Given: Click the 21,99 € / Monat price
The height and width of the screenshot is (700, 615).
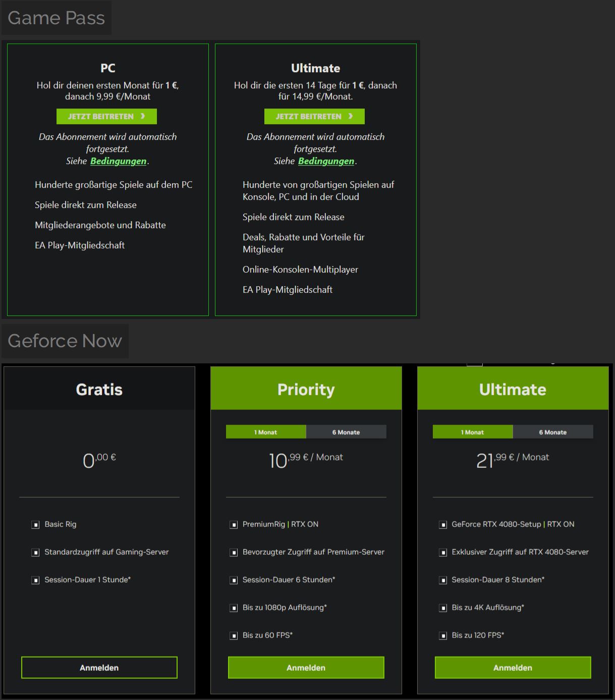Looking at the screenshot, I should (513, 460).
